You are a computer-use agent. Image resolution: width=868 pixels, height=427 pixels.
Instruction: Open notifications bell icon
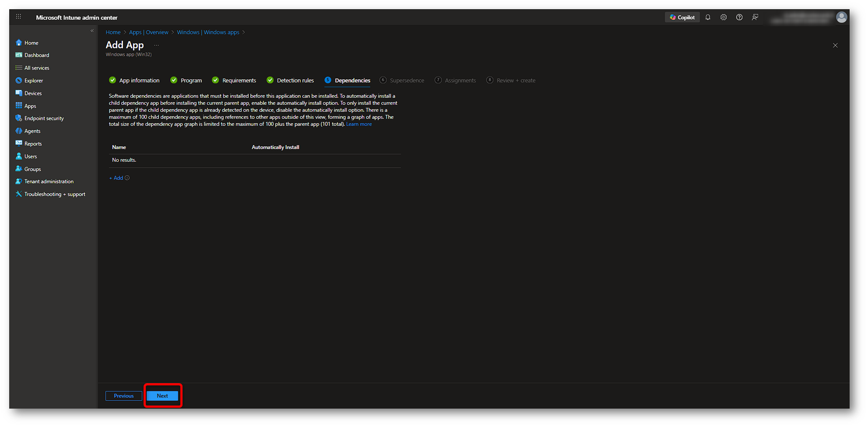[x=708, y=18]
